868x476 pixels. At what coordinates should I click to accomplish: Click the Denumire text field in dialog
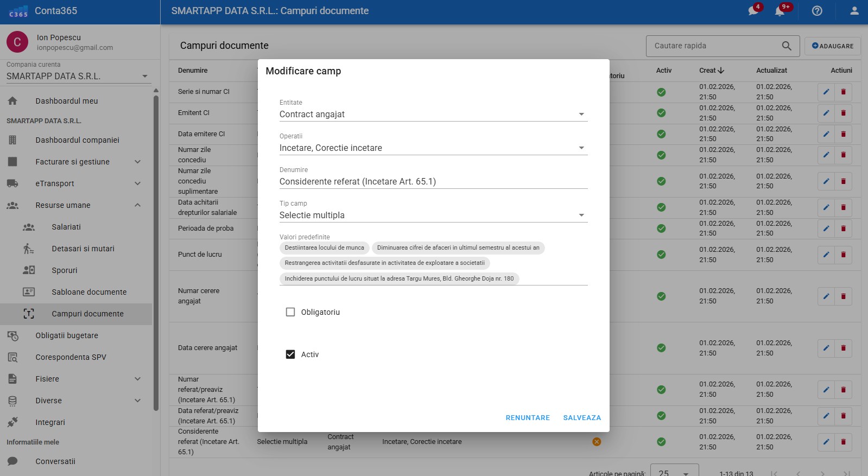[433, 182]
